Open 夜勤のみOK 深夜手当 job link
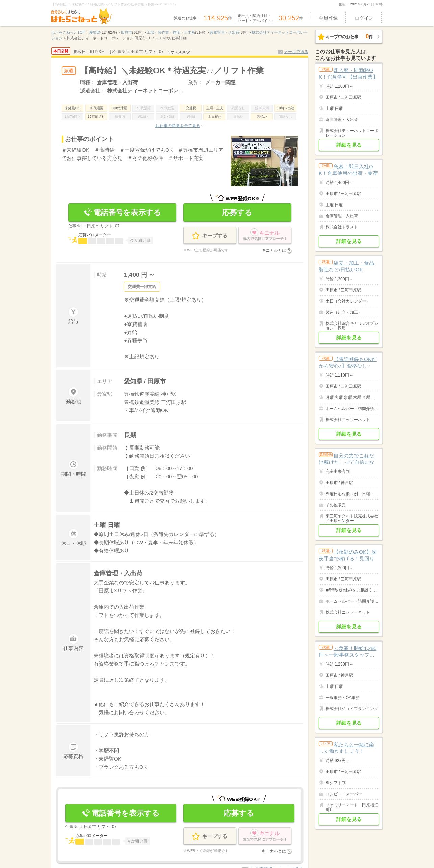 click(348, 555)
